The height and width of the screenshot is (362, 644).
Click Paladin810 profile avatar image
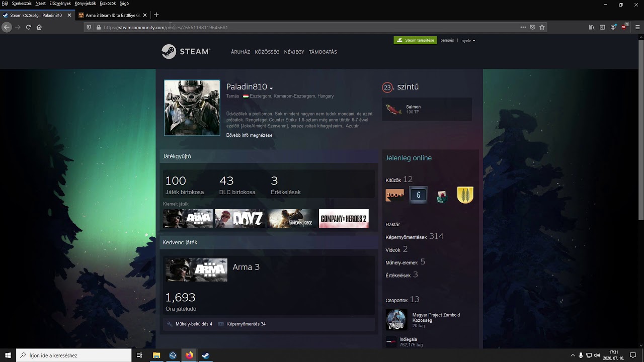pyautogui.click(x=192, y=108)
